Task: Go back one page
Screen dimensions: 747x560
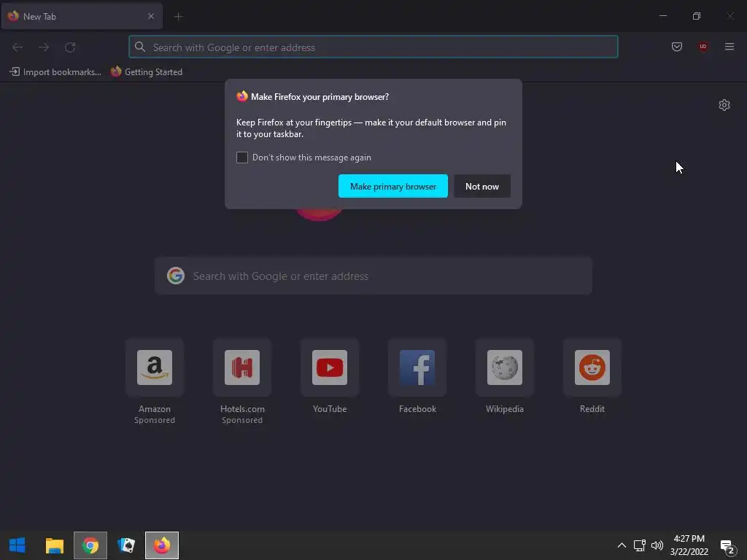Action: point(18,47)
